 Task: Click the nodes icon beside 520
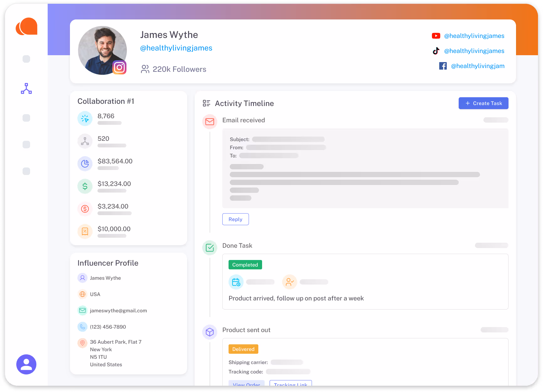85,141
